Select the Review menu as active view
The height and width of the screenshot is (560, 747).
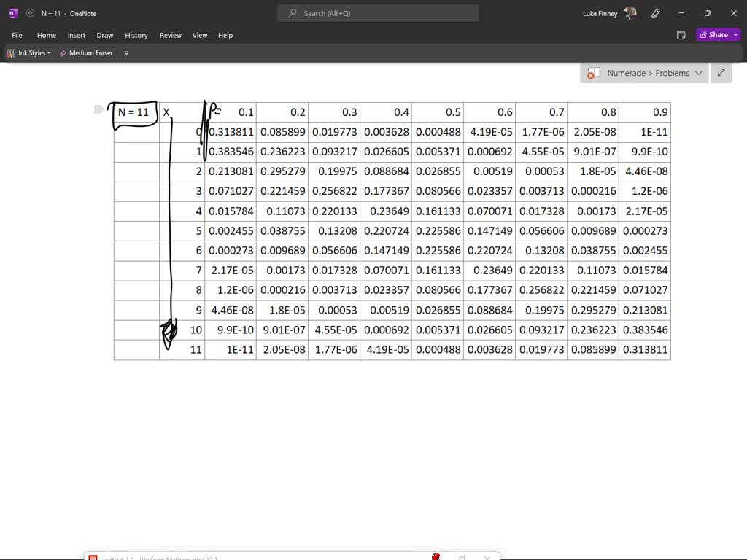click(170, 34)
